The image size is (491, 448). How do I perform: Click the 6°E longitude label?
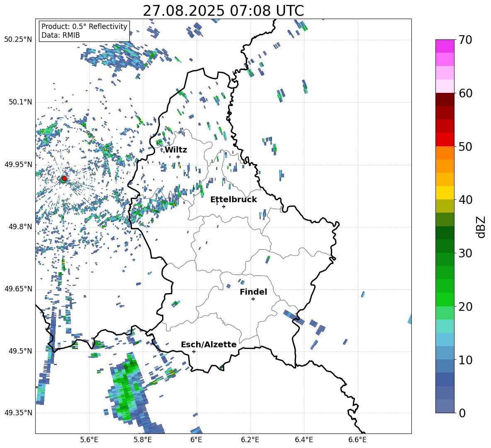pos(196,440)
